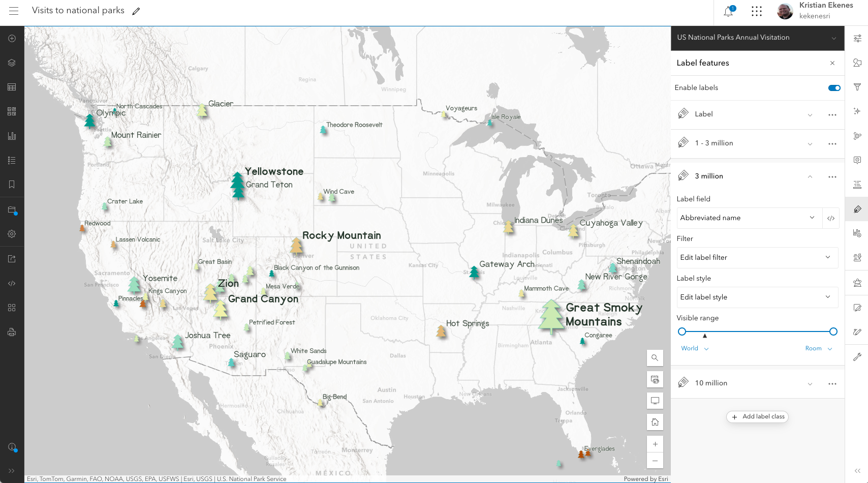
Task: Open the Forms tool
Action: (x=857, y=258)
